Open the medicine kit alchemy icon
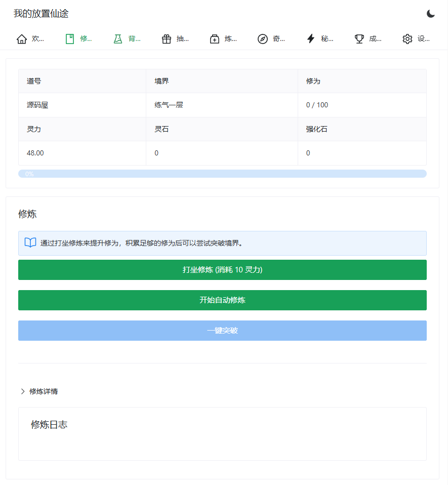448x485 pixels. pos(215,39)
